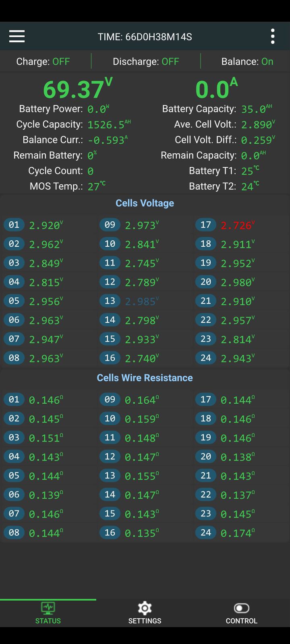Tap the Balance: On status

pyautogui.click(x=247, y=62)
